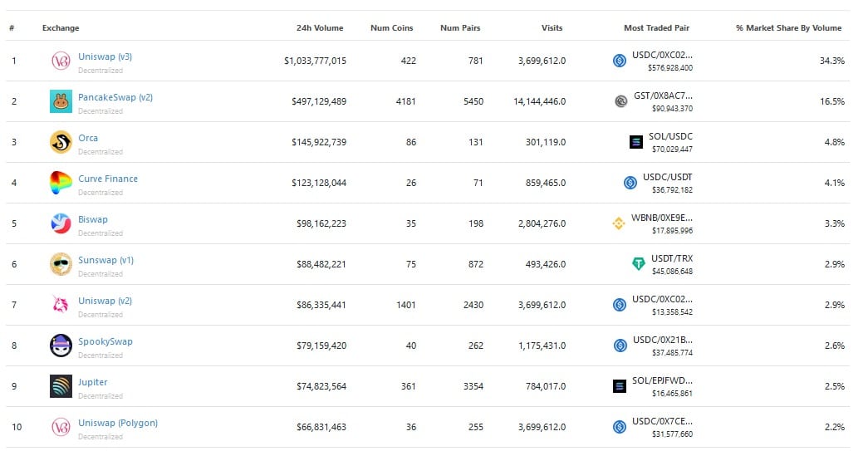Click the Uniswap (Polygon) logo
Screen dimensions: 868x451
(x=61, y=427)
